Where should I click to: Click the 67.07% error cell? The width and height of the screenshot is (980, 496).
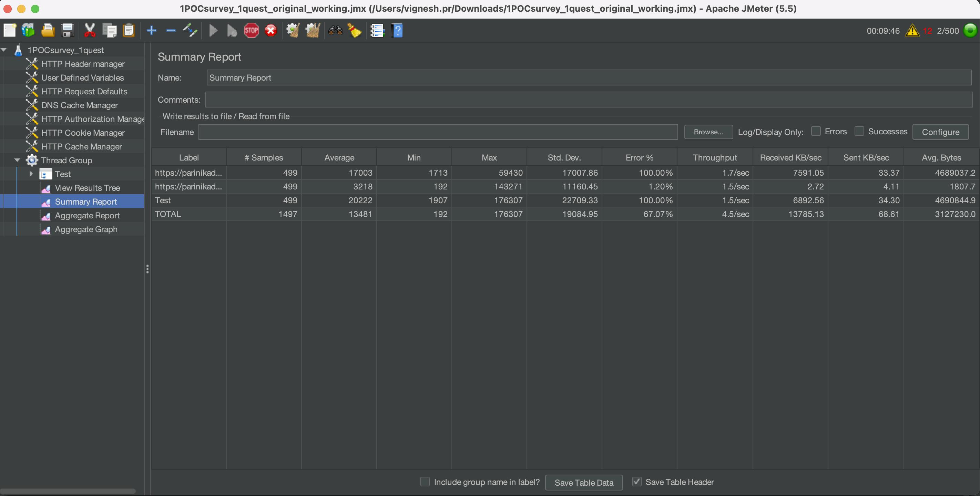tap(639, 214)
